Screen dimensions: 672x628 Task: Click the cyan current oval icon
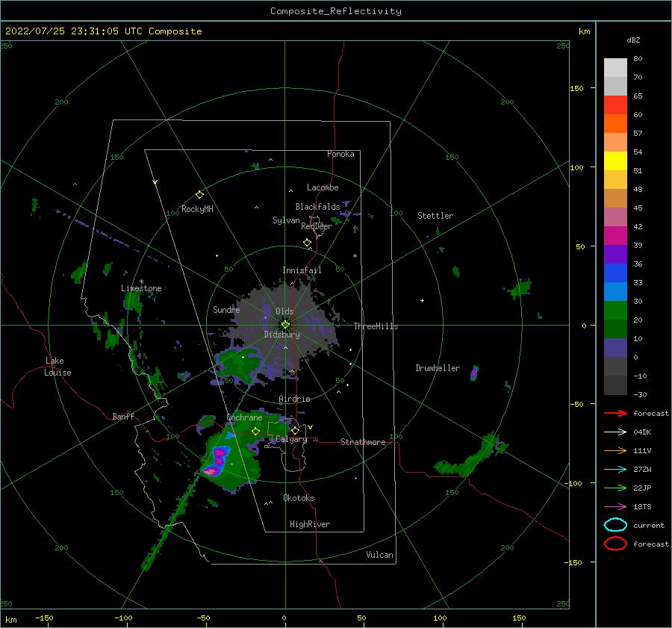point(615,525)
